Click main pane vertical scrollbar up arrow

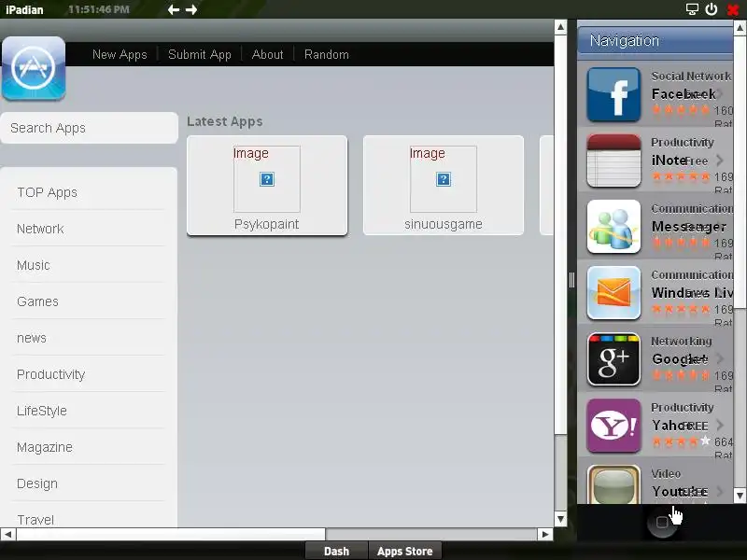click(x=560, y=27)
